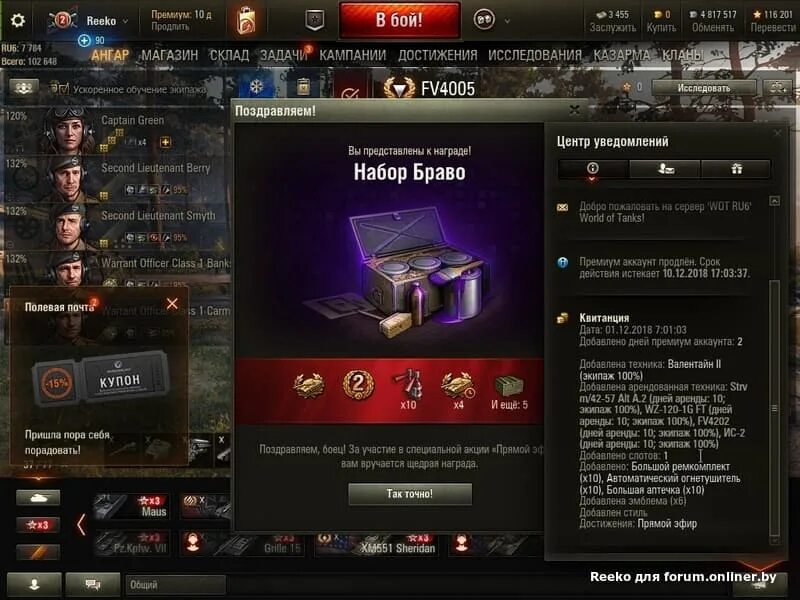Switch to ИССЛЕДОВАНИЯ tab

point(535,55)
